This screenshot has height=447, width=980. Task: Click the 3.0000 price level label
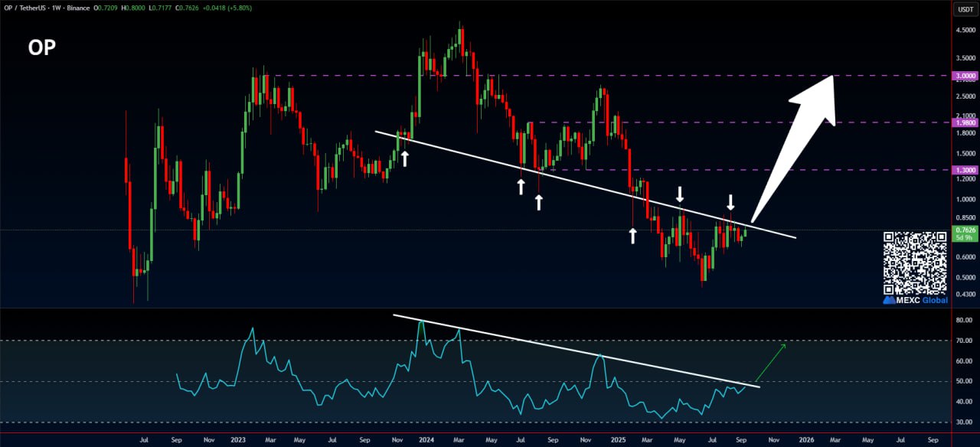click(x=963, y=76)
